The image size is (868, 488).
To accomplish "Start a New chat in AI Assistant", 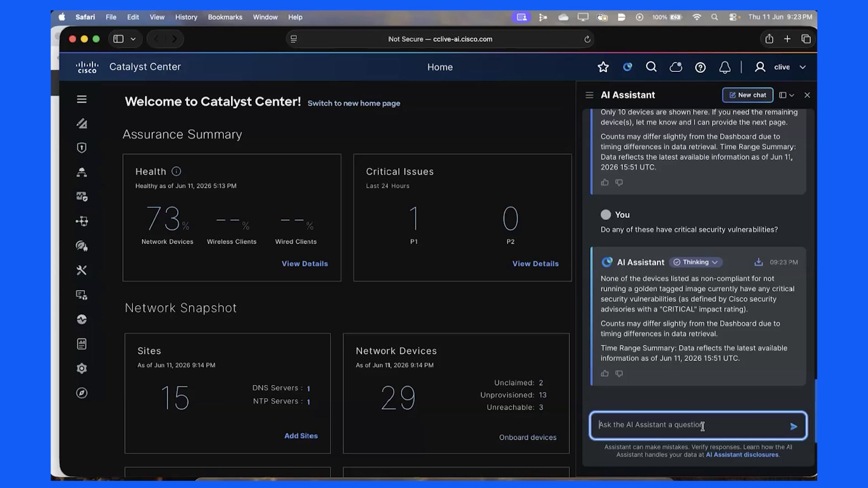I will (x=747, y=95).
